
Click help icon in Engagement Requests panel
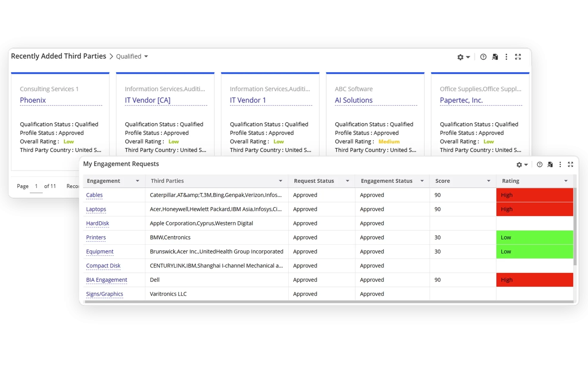pos(539,165)
